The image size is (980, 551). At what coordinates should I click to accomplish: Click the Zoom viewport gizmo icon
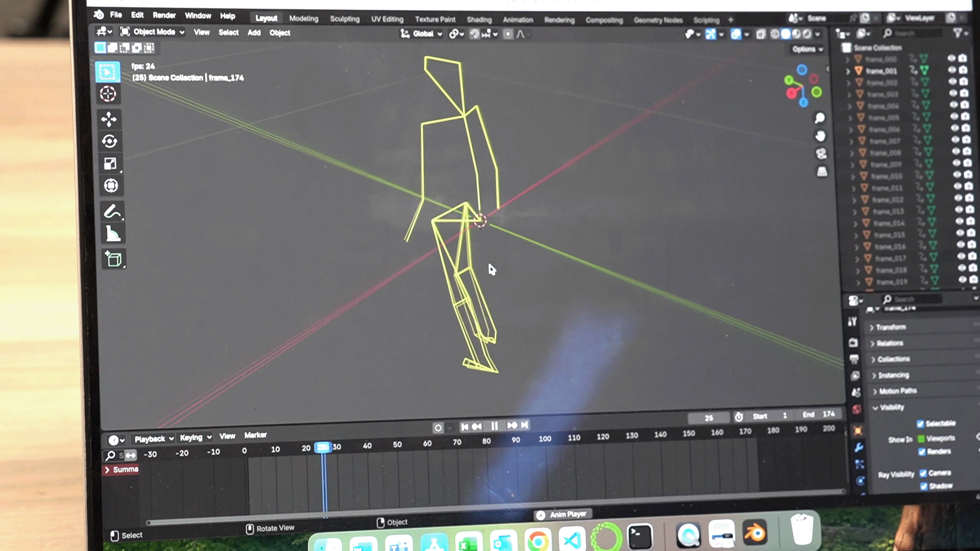coord(820,118)
